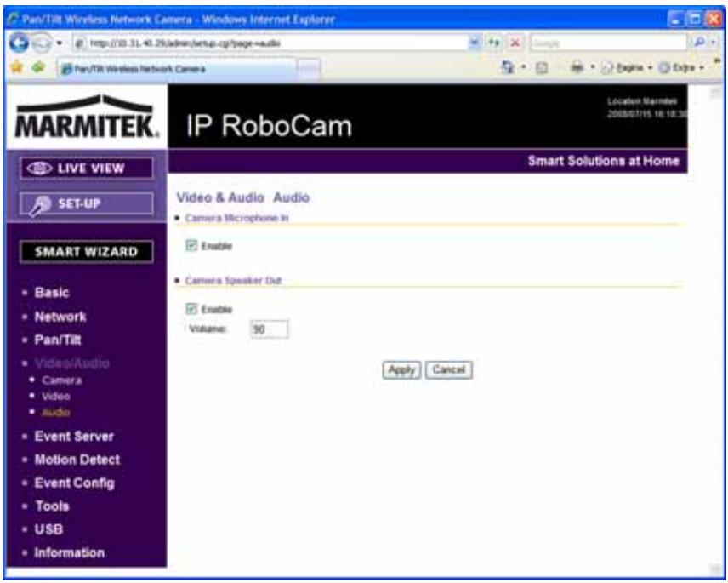Screen dimensions: 728x583
Task: Open the Page toolbar menu
Action: coord(626,68)
